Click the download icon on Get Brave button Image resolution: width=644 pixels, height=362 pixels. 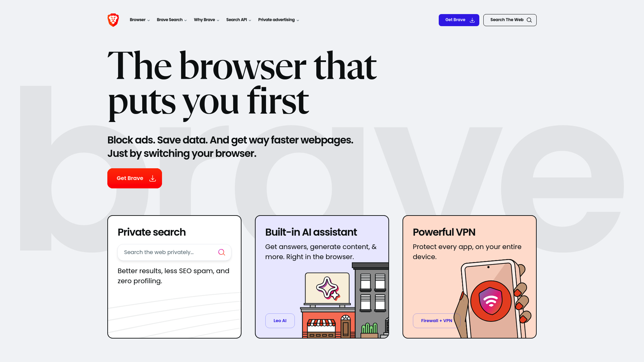tap(152, 178)
